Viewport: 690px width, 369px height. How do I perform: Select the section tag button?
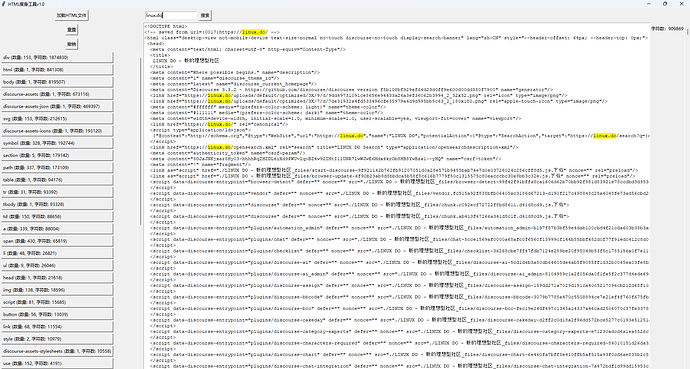coord(57,155)
